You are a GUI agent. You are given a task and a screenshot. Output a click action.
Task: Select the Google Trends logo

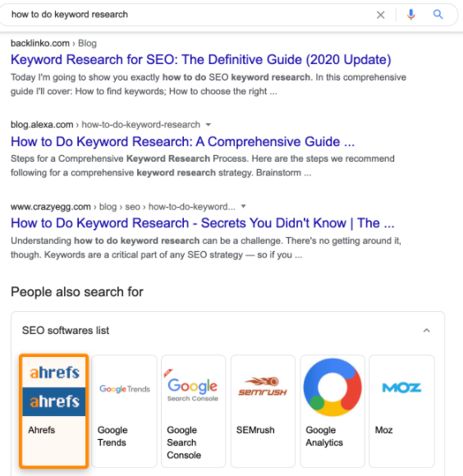[x=125, y=389]
